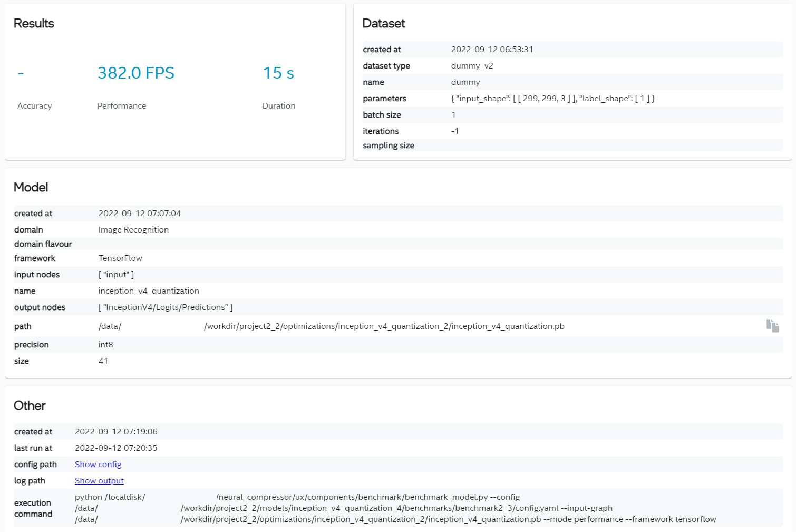Click the domain flavour label

(43, 244)
